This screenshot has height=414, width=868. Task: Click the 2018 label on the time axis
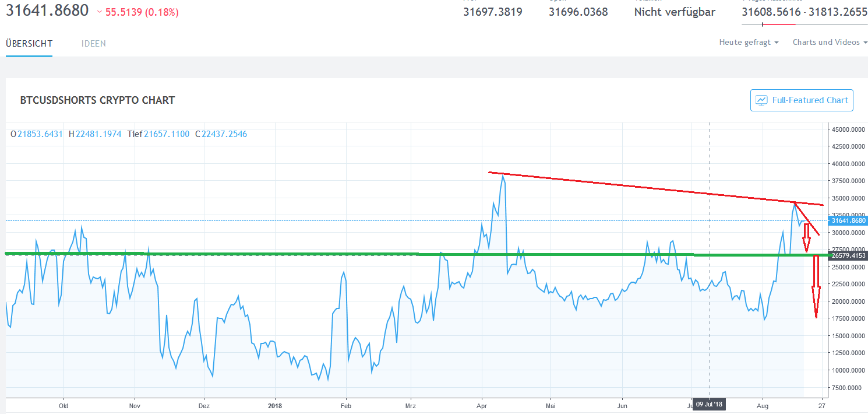pos(275,405)
